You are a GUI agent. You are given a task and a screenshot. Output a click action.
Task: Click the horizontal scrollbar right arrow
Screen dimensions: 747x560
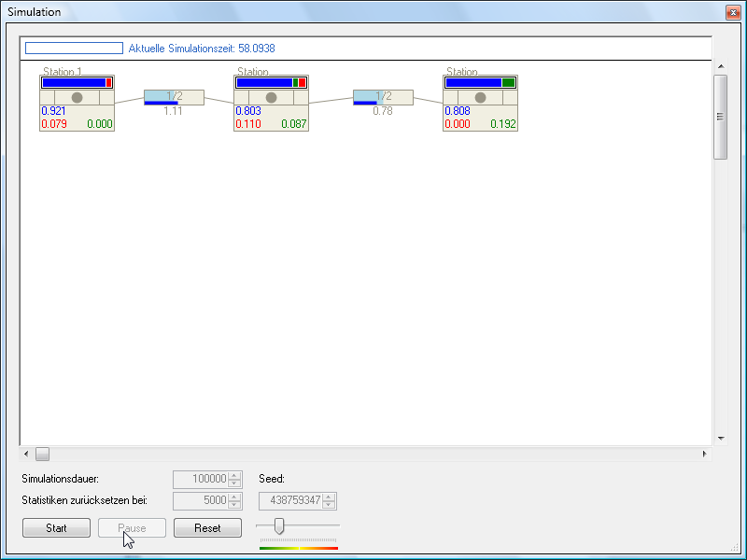pyautogui.click(x=704, y=455)
